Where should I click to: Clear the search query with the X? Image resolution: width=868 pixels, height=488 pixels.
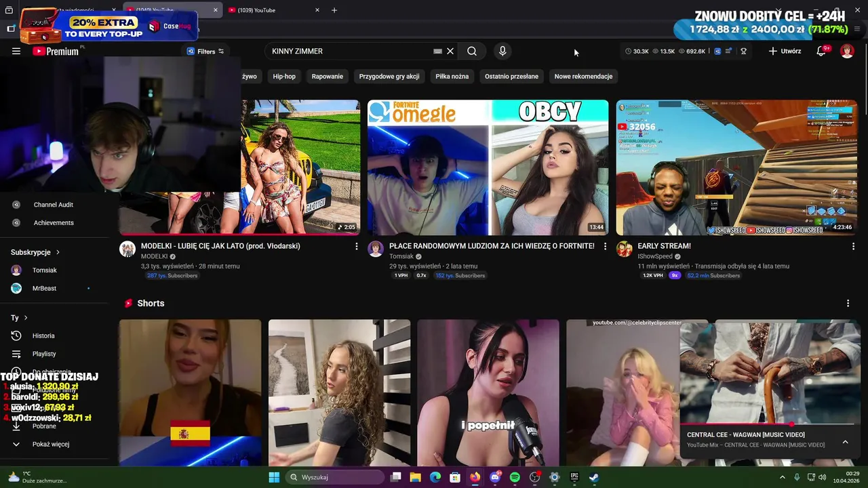450,51
